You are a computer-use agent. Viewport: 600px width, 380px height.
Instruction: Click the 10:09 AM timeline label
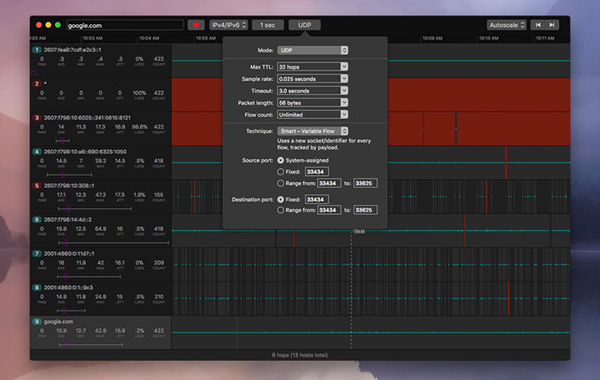click(x=432, y=38)
